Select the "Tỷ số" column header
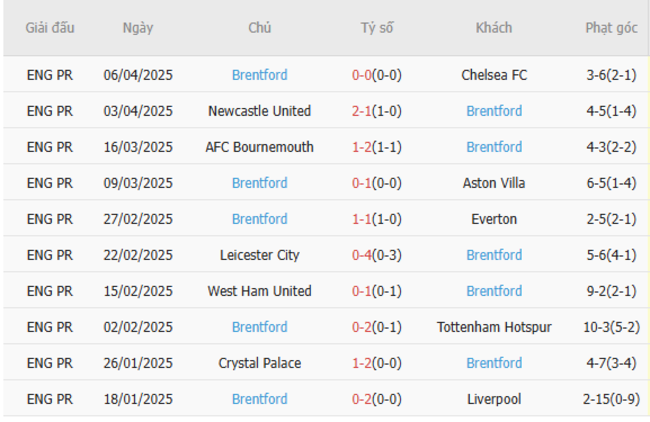Screen dimensions: 650x422 pyautogui.click(x=377, y=28)
